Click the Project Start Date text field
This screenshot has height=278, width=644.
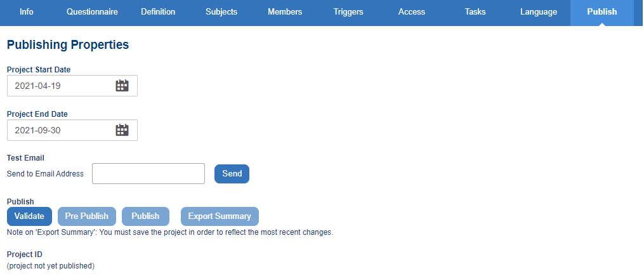pos(72,86)
